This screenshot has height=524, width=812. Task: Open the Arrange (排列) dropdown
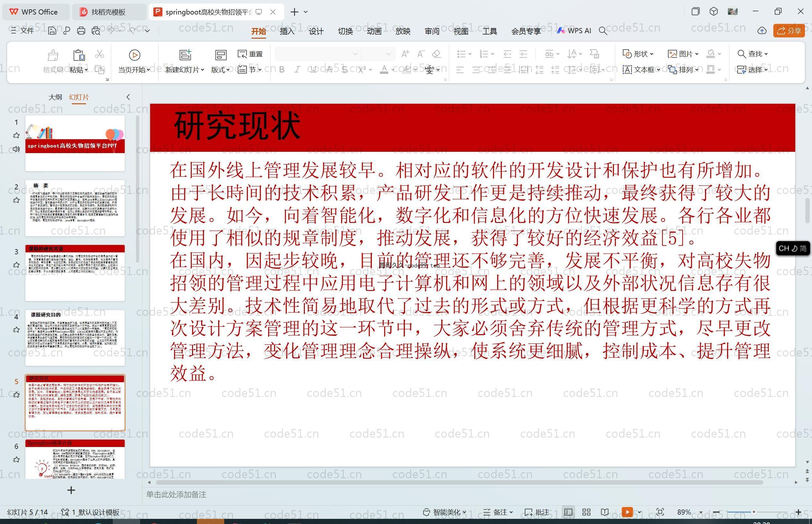(683, 69)
